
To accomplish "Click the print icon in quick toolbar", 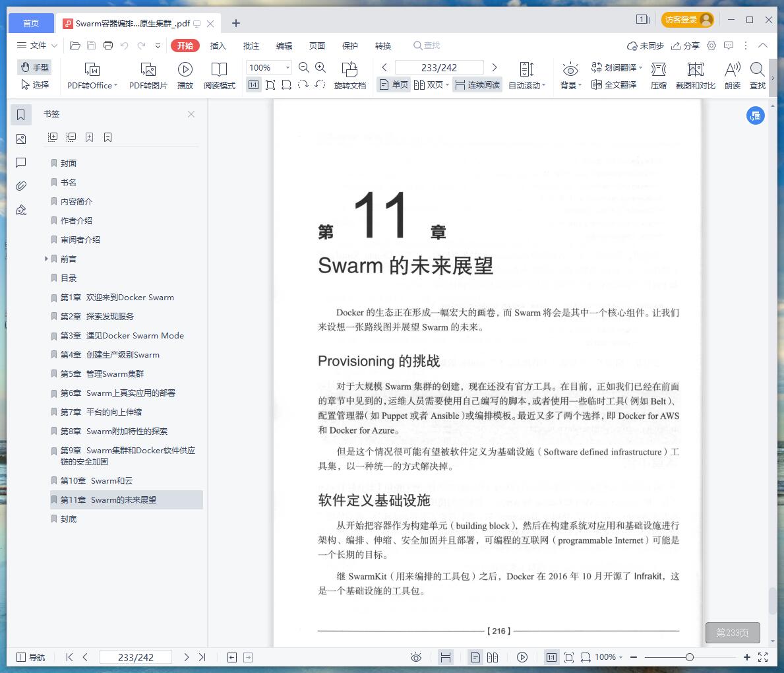I will click(108, 46).
